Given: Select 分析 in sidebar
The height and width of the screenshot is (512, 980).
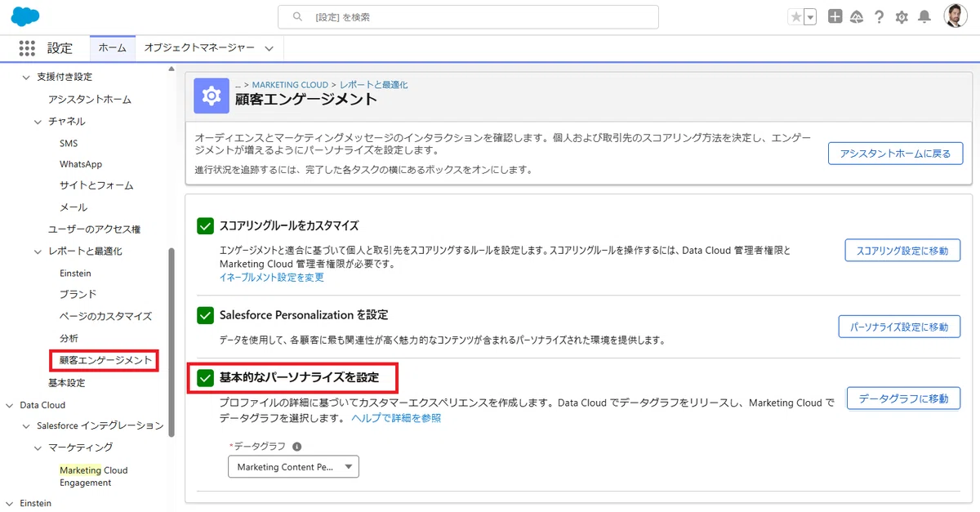Looking at the screenshot, I should pyautogui.click(x=69, y=337).
